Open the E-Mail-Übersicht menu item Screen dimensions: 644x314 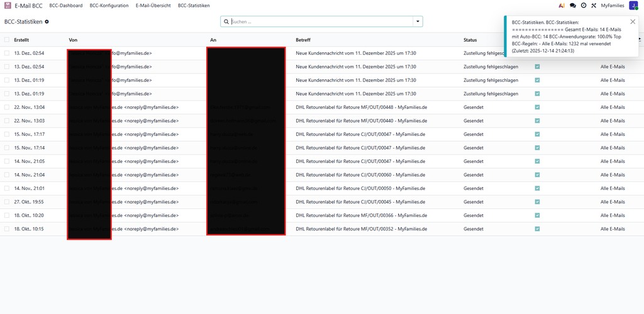(x=153, y=5)
